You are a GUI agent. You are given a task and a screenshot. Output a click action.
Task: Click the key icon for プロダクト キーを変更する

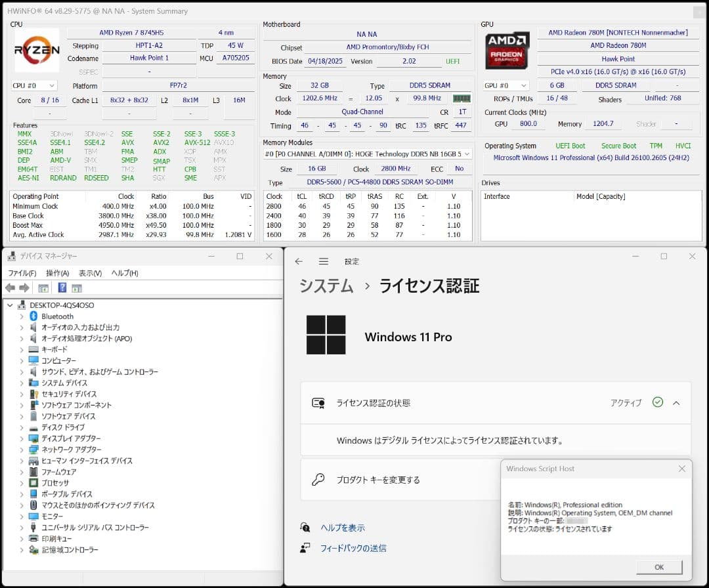tap(318, 480)
